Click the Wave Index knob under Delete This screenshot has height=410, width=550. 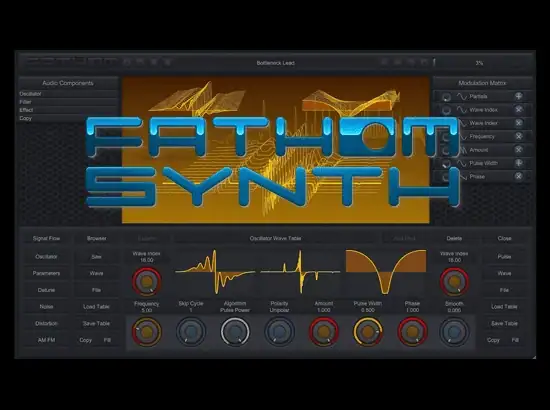click(x=454, y=281)
